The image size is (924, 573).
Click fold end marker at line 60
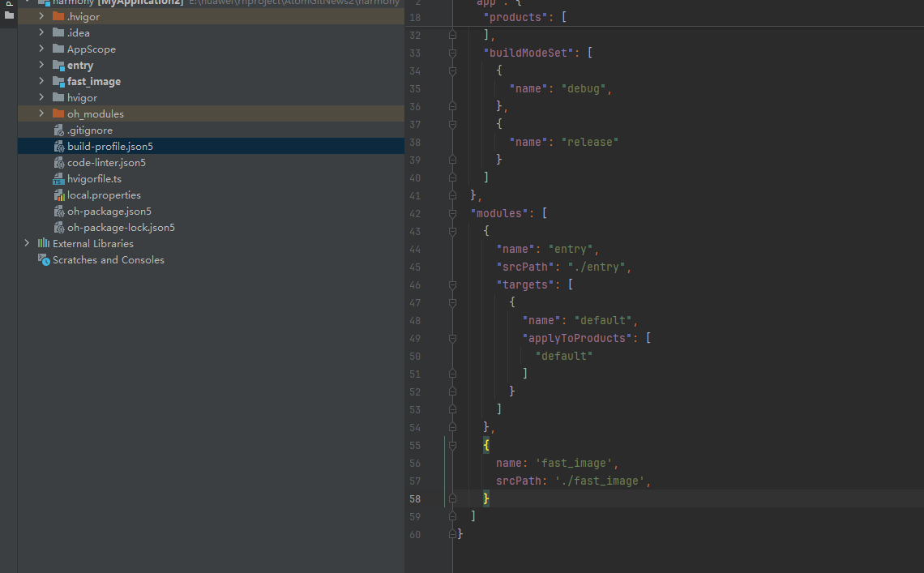tap(452, 534)
